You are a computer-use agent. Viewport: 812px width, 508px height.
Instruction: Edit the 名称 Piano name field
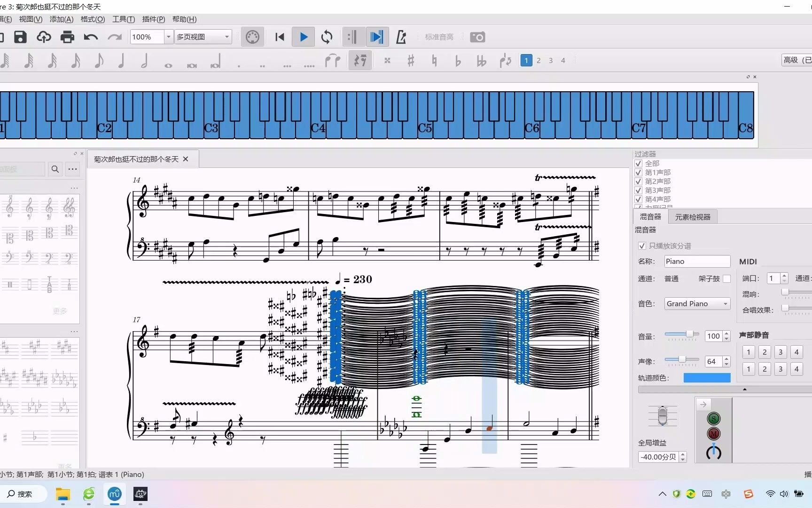click(697, 262)
